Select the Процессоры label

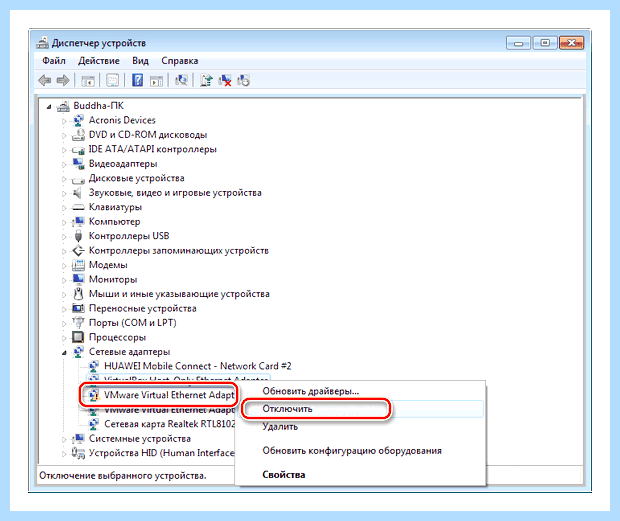(x=117, y=338)
